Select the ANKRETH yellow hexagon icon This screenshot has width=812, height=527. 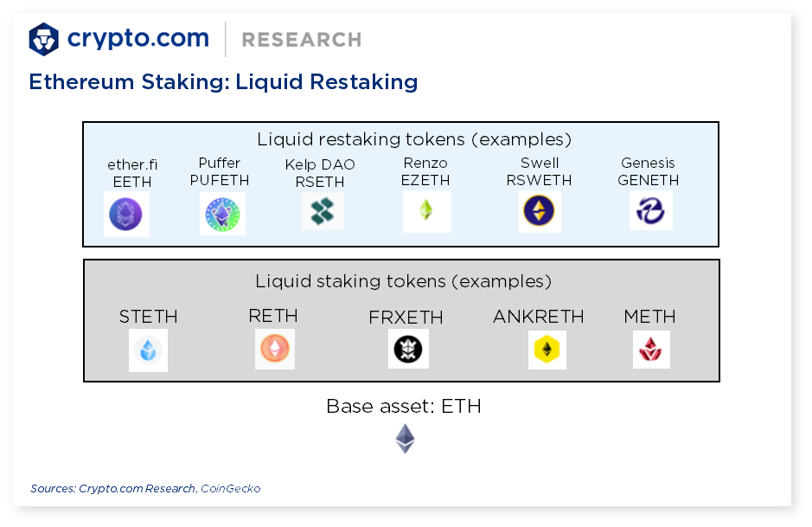[x=547, y=350]
